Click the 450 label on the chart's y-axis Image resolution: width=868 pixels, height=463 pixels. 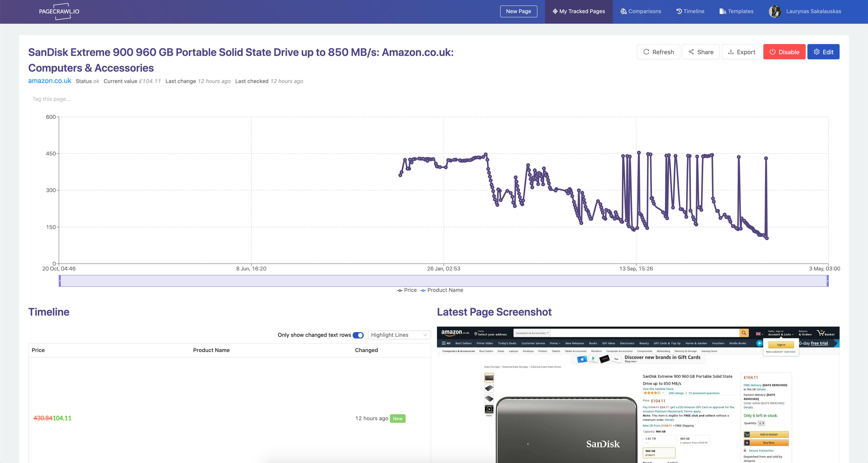[x=51, y=154]
